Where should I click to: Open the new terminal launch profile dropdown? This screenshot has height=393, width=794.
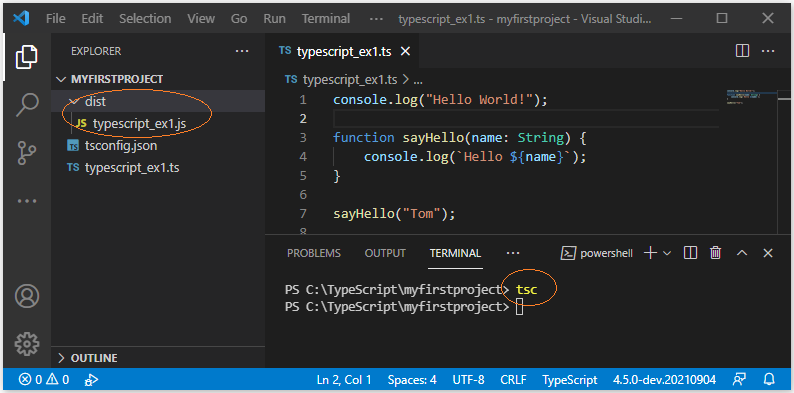pyautogui.click(x=667, y=253)
